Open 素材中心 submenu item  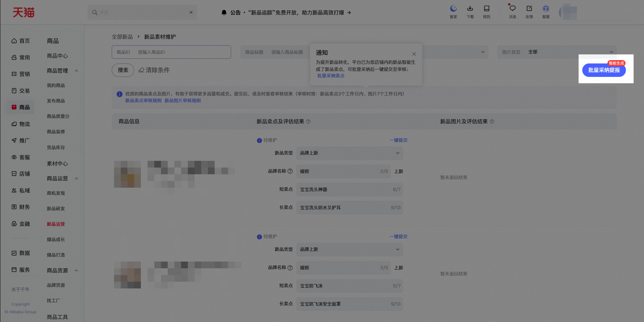point(57,164)
